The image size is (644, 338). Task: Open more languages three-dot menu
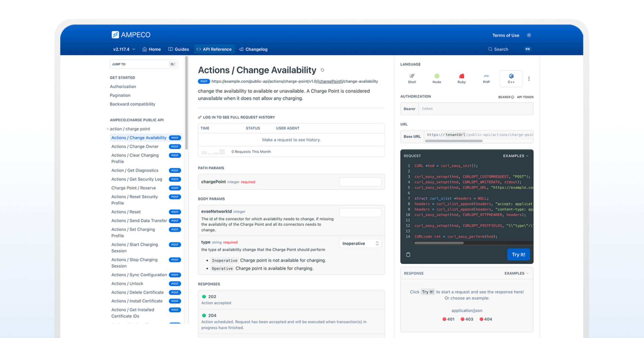[529, 79]
